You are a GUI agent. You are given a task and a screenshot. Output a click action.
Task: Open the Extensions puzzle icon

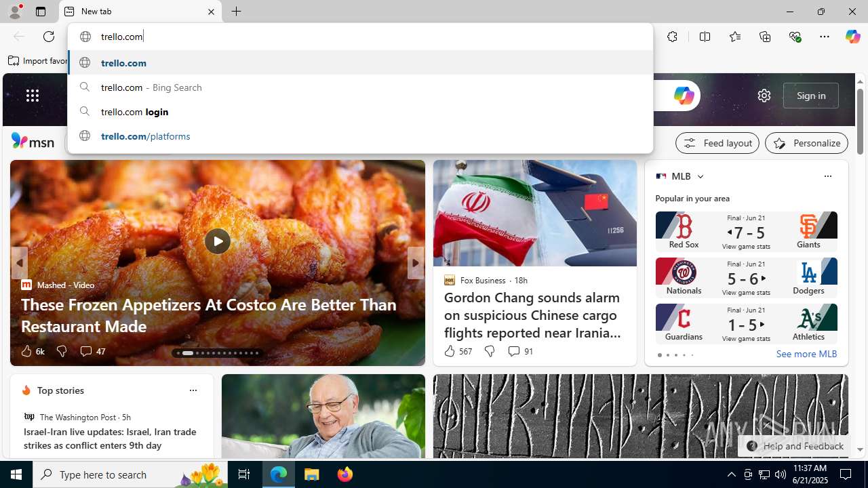pos(672,37)
